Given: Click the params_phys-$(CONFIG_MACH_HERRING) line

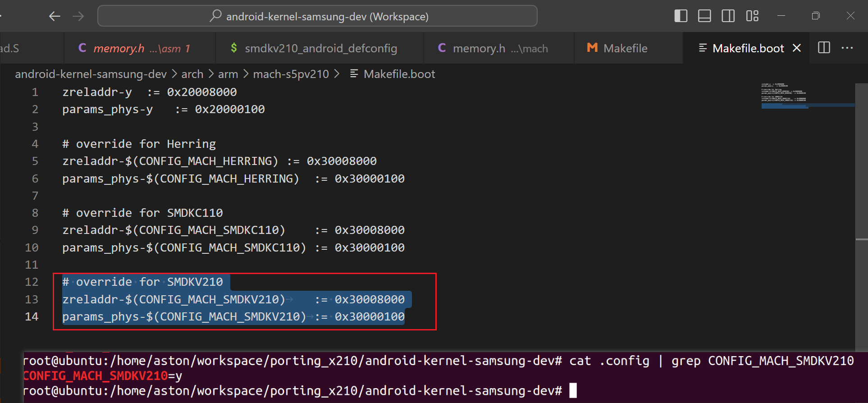Looking at the screenshot, I should pyautogui.click(x=233, y=179).
